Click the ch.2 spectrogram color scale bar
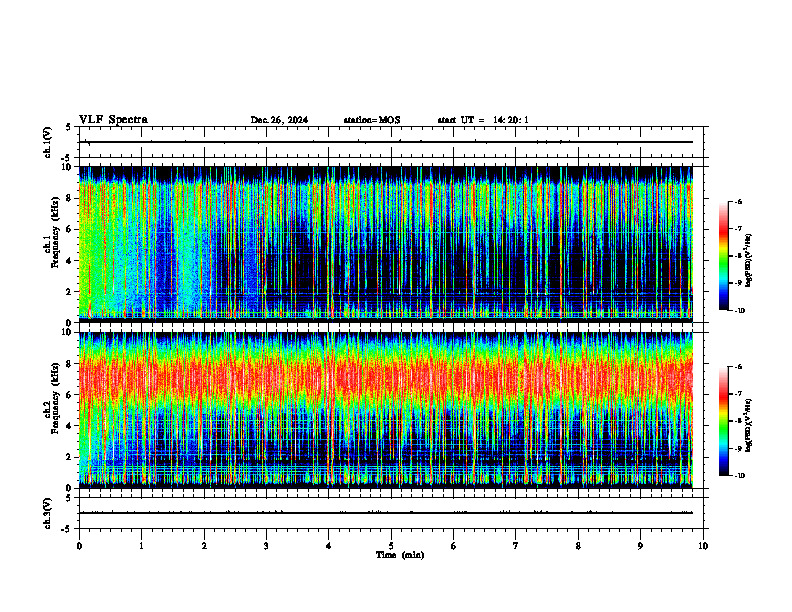Viewport: 792px width, 612px height. click(723, 421)
